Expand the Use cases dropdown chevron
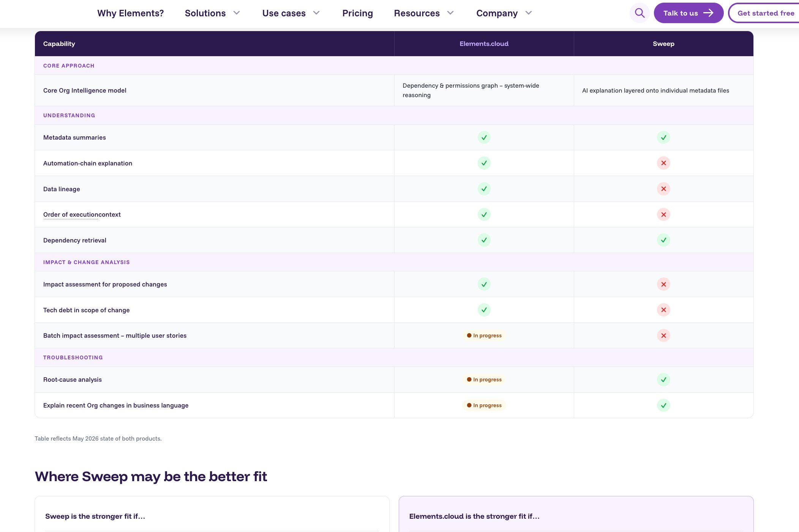Viewport: 799px width, 532px height. (x=316, y=13)
